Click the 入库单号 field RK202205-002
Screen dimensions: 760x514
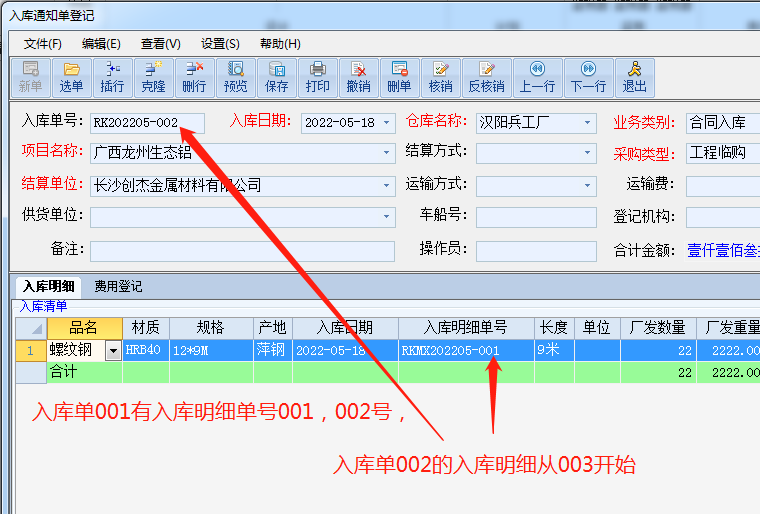(x=147, y=123)
